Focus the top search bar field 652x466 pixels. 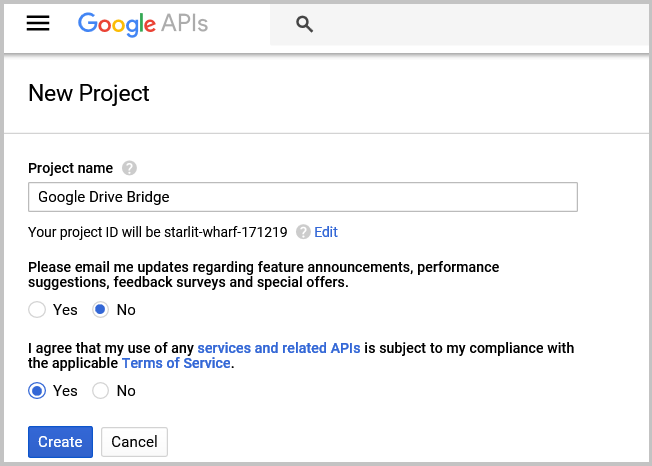(459, 24)
